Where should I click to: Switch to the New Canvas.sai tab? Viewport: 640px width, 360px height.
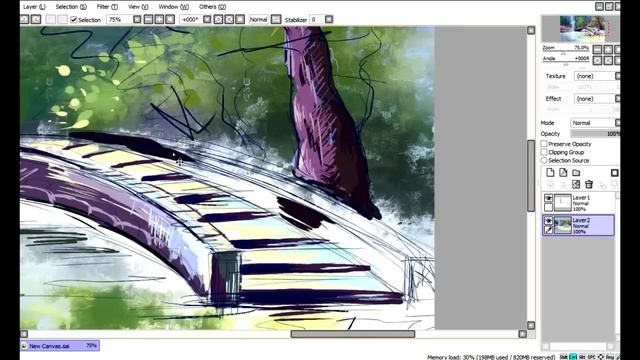click(60, 346)
